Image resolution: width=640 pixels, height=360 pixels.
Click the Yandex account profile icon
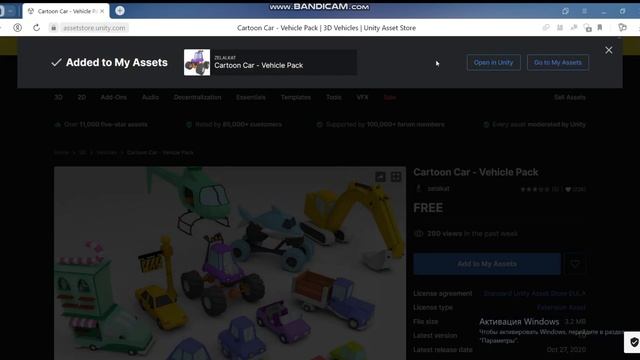point(18,28)
